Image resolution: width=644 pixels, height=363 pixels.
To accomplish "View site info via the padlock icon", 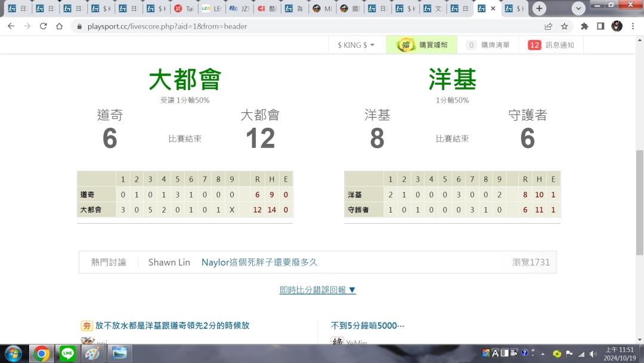I will tap(79, 26).
